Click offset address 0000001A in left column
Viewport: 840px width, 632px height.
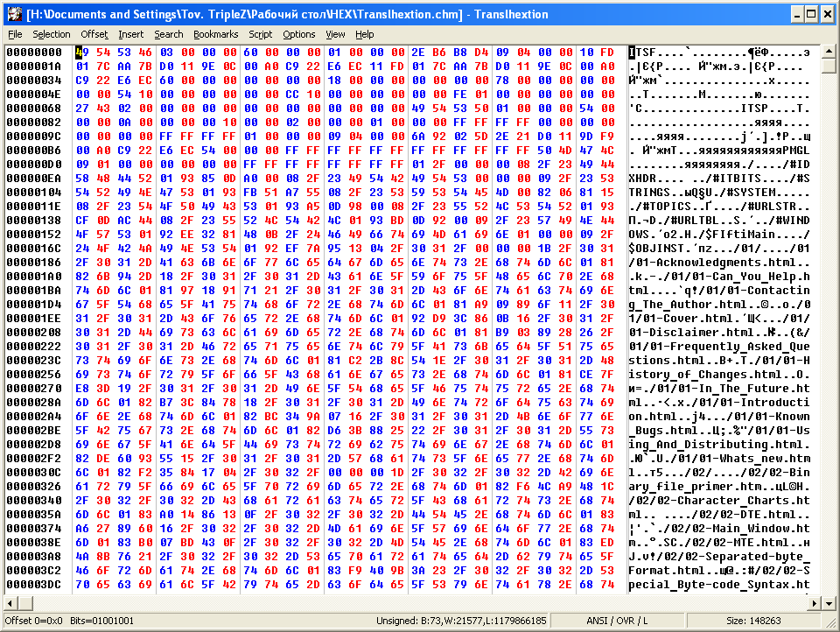coord(34,66)
